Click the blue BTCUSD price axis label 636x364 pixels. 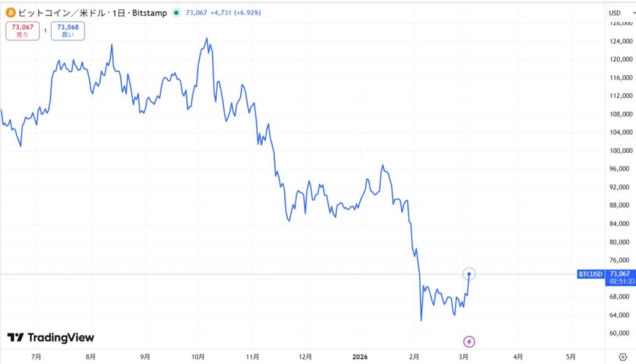coord(589,274)
